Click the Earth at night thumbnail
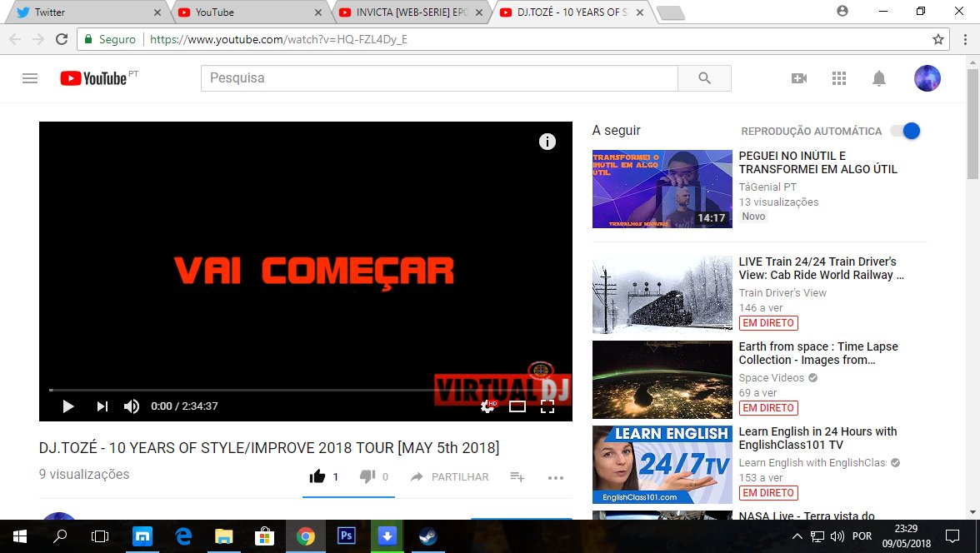The width and height of the screenshot is (980, 553). [662, 379]
